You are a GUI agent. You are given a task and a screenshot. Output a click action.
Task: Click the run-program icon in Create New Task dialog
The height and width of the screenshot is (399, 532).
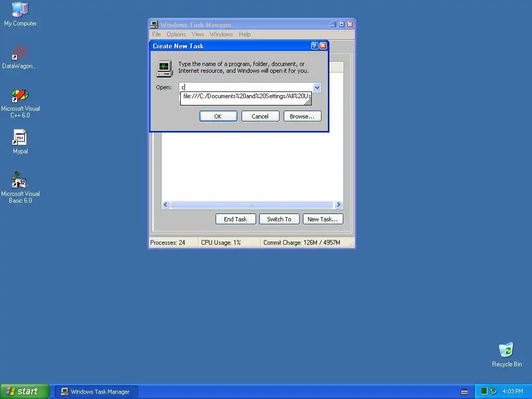[165, 68]
